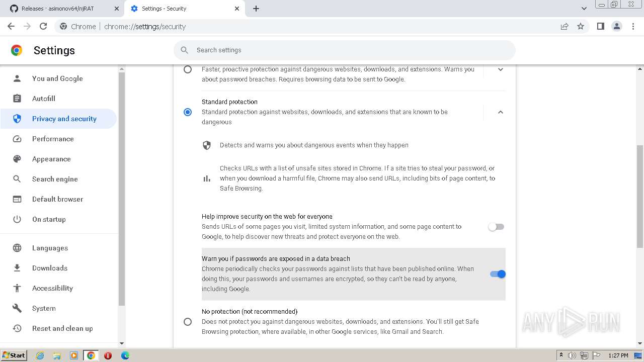This screenshot has width=644, height=362.
Task: Expand the Enhanced protection details chevron
Action: click(500, 69)
